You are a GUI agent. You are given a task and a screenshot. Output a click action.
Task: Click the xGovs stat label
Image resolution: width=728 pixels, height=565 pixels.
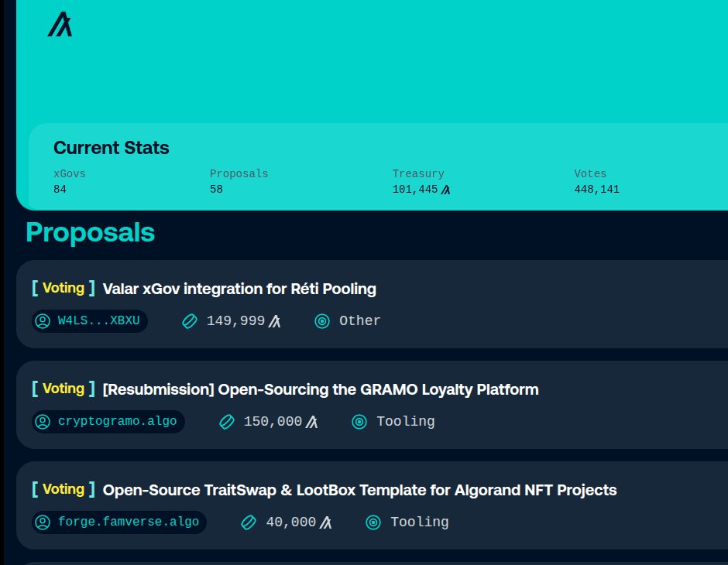70,173
